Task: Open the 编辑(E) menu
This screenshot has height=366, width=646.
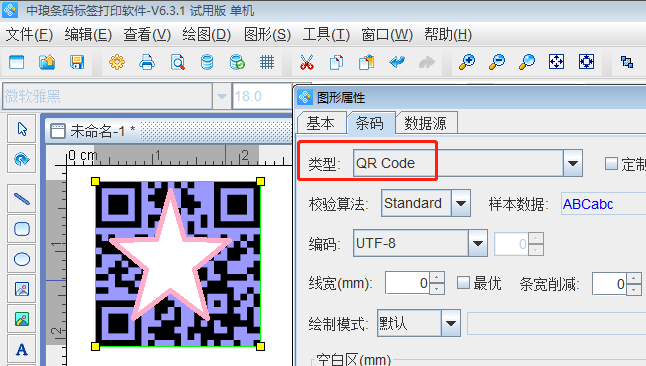Action: point(88,35)
